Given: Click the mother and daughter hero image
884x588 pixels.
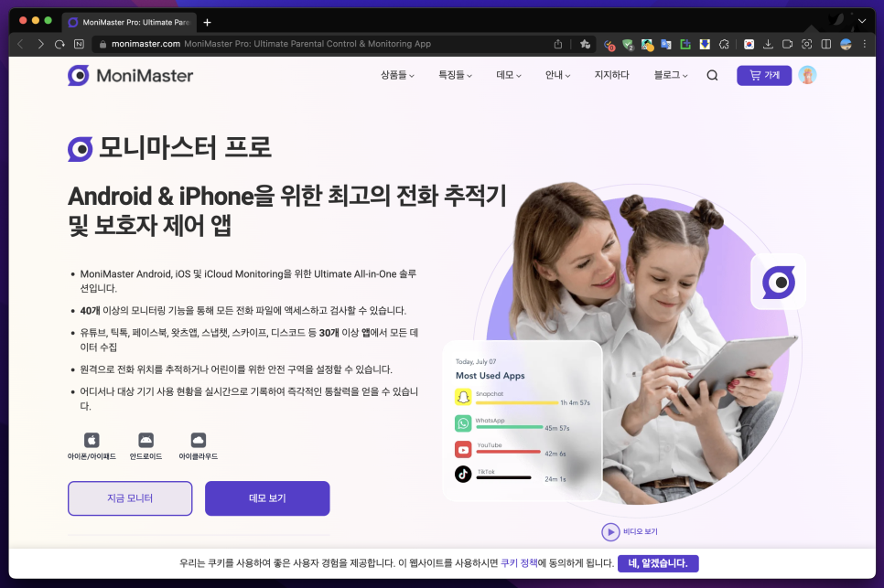Looking at the screenshot, I should (x=647, y=344).
